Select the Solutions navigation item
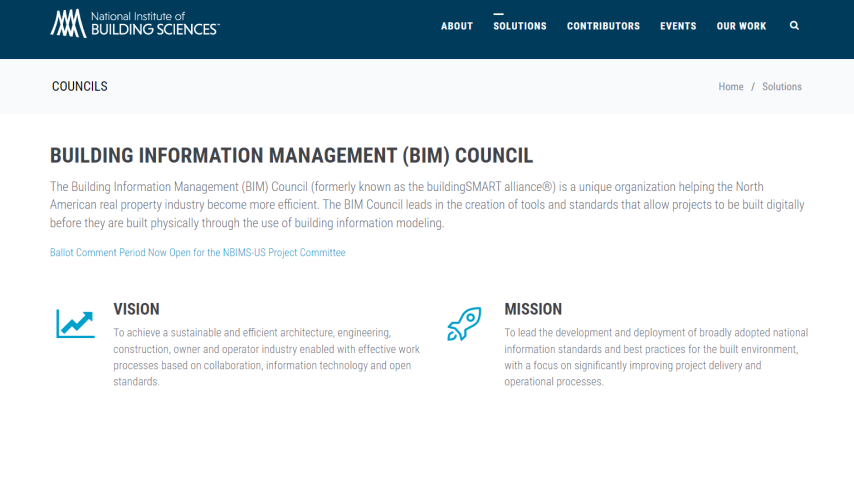The image size is (854, 480). pyautogui.click(x=520, y=26)
